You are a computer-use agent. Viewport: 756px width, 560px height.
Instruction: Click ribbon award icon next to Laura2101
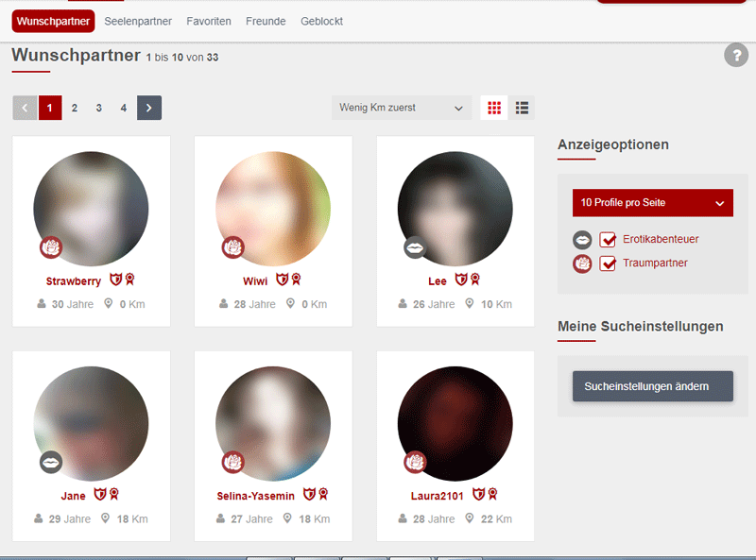tap(492, 495)
